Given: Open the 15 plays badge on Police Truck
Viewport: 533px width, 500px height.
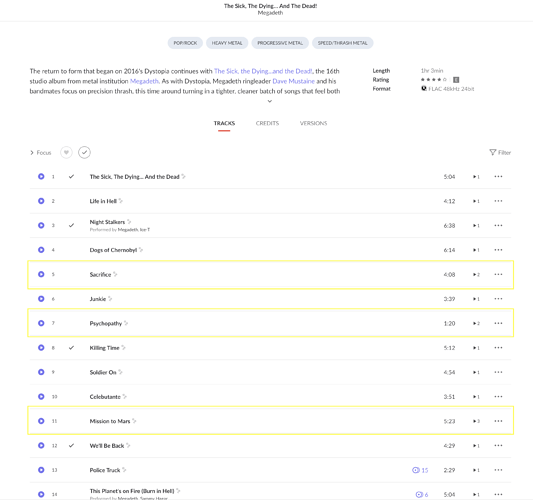Looking at the screenshot, I should 420,470.
